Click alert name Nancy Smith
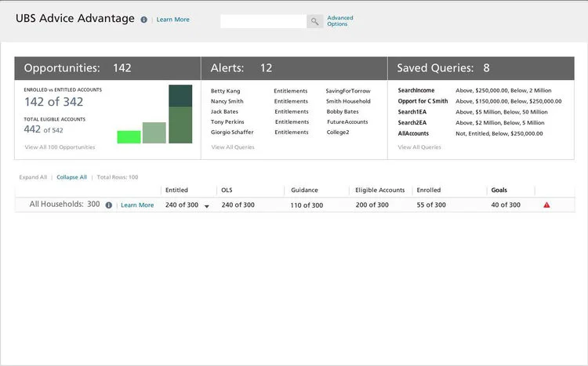The width and height of the screenshot is (588, 366). click(x=227, y=101)
